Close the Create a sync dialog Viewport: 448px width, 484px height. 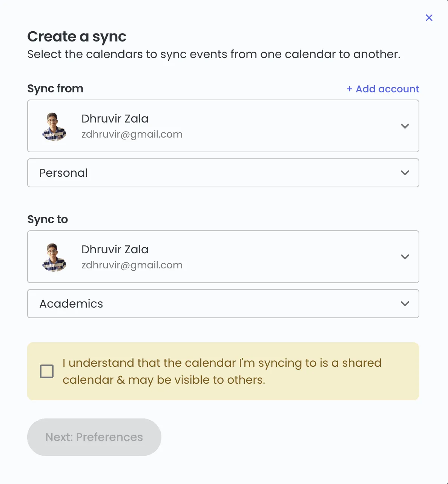[429, 18]
